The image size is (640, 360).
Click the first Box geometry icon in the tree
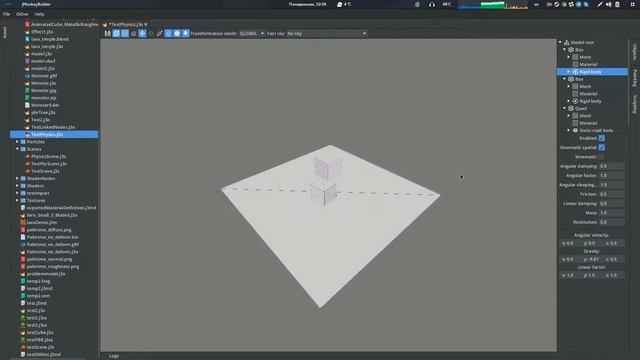point(571,50)
